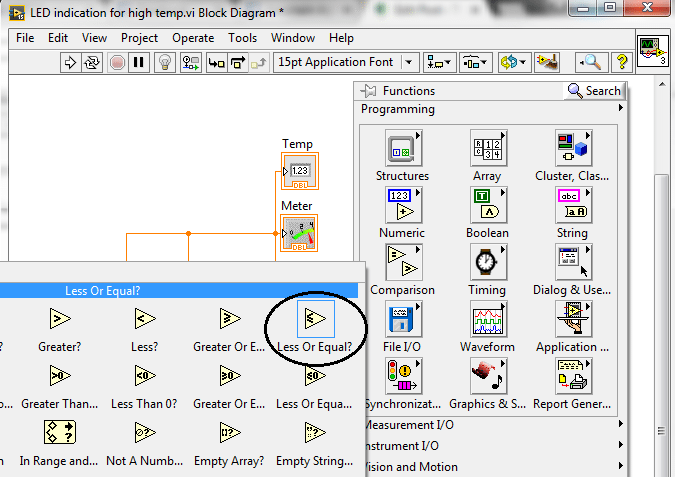Viewport: 675px width, 477px height.
Task: Click Step Into toolbar button
Action: coord(216,63)
